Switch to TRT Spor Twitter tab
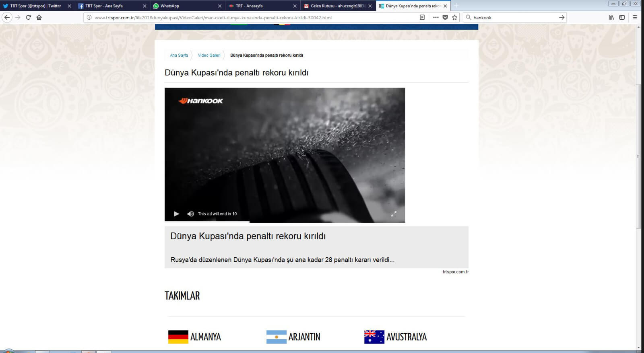The width and height of the screenshot is (644, 353). coord(35,6)
